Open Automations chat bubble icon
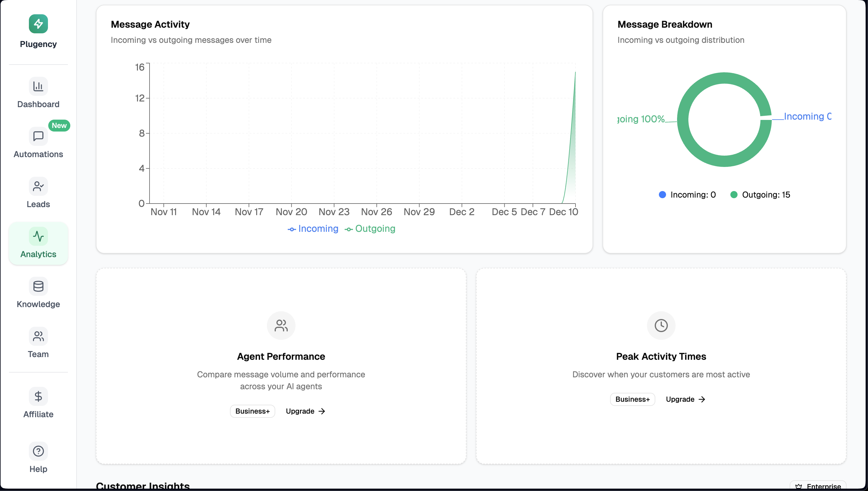 [38, 136]
